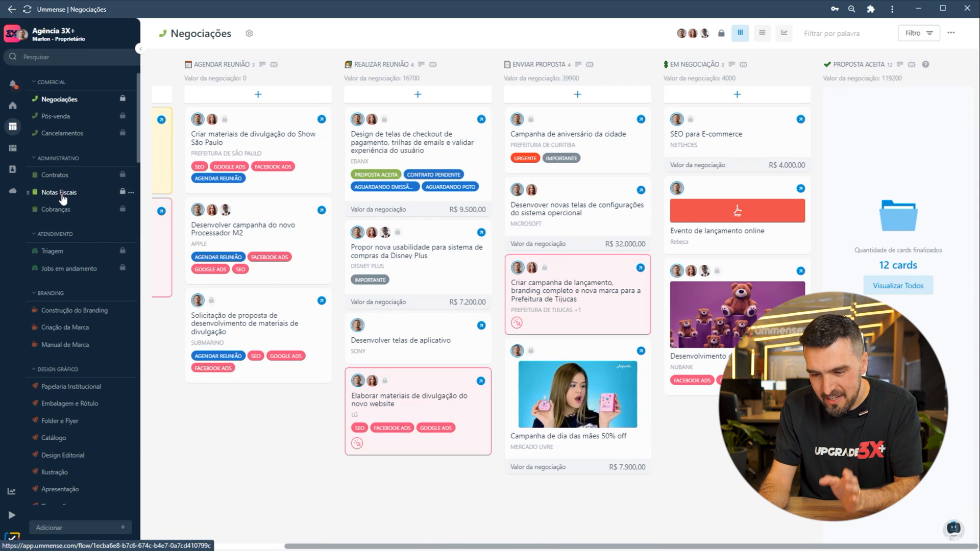980x551 pixels.
Task: Open PROPOSTA ACETA column help icon
Action: coord(925,64)
